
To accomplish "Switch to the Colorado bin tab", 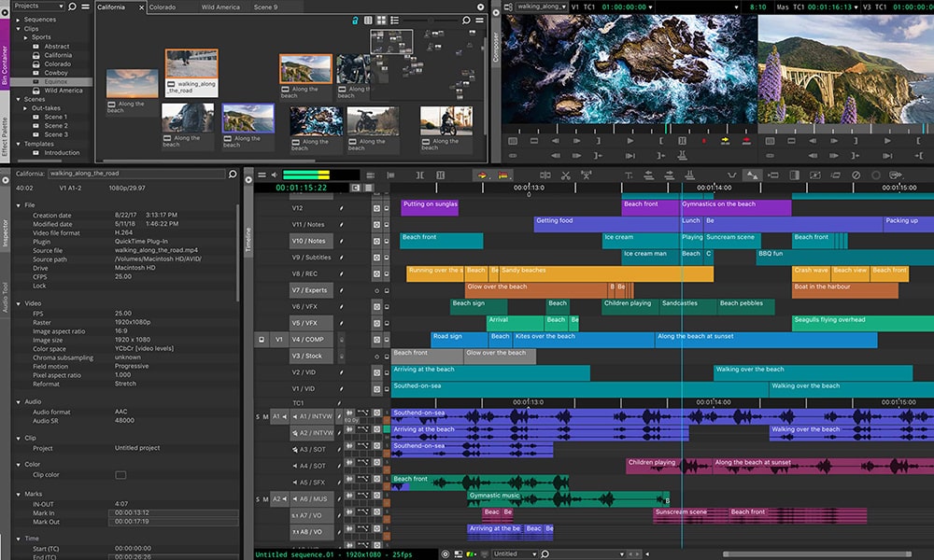I will 162,7.
